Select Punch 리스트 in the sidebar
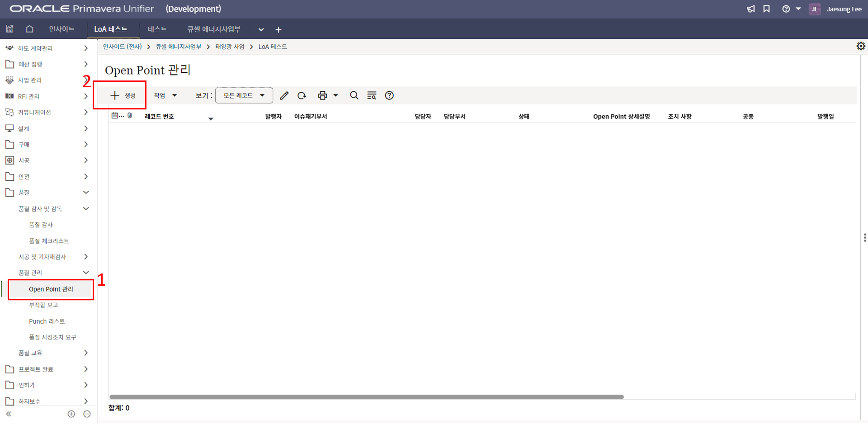868x443 pixels. pyautogui.click(x=47, y=321)
